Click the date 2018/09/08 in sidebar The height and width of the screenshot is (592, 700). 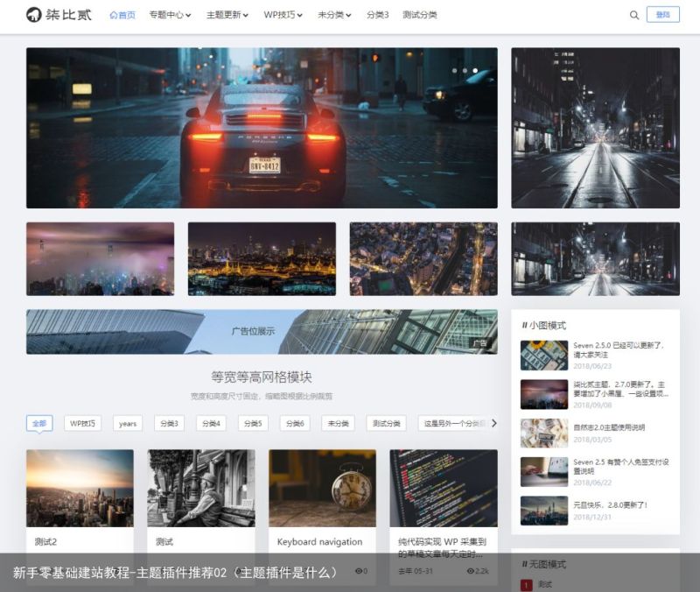[592, 405]
